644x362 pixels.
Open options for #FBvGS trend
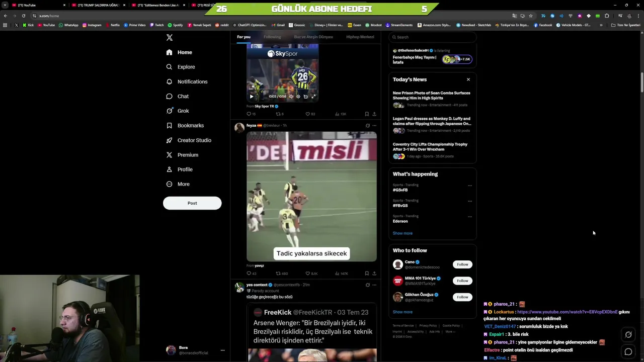pyautogui.click(x=470, y=201)
